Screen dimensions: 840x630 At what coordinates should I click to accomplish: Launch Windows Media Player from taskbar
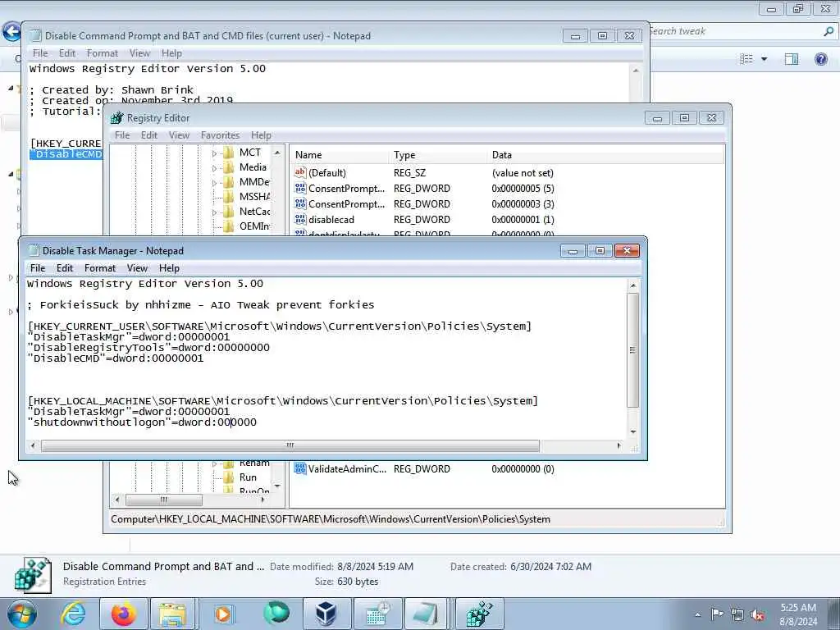223,614
